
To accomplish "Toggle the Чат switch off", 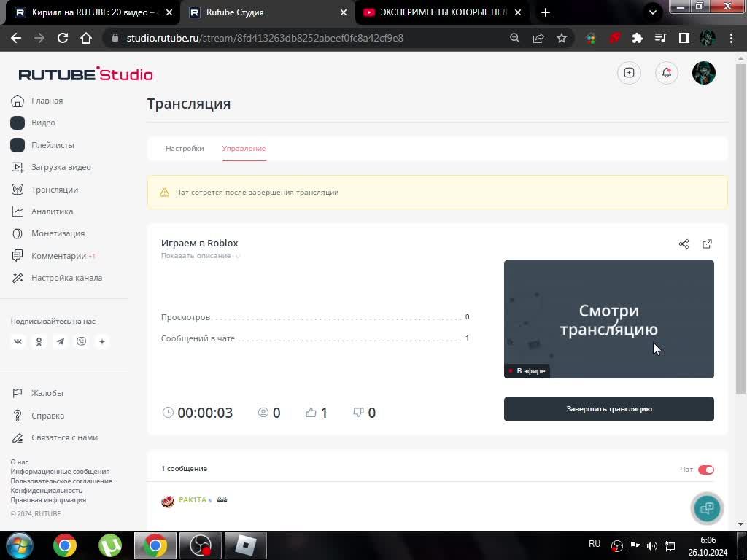I will click(x=706, y=470).
